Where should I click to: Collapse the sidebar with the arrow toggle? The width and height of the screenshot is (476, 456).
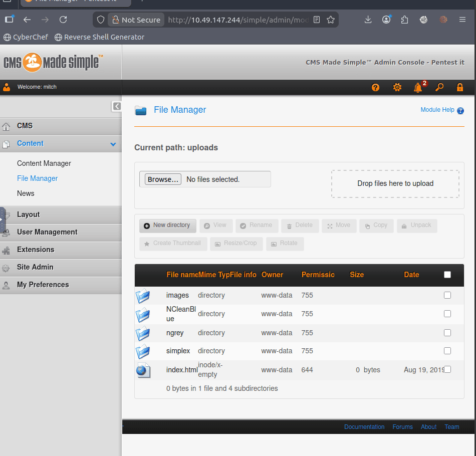[x=117, y=106]
